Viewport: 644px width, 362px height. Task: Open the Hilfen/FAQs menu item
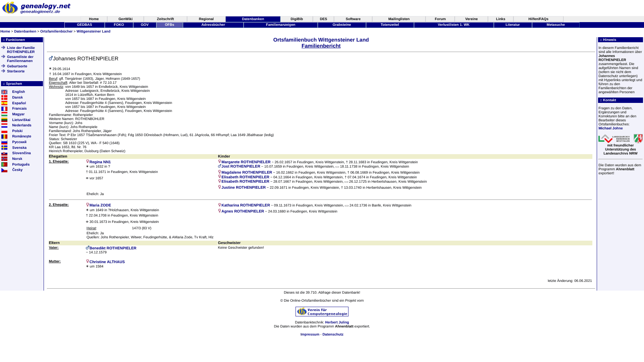tap(538, 19)
